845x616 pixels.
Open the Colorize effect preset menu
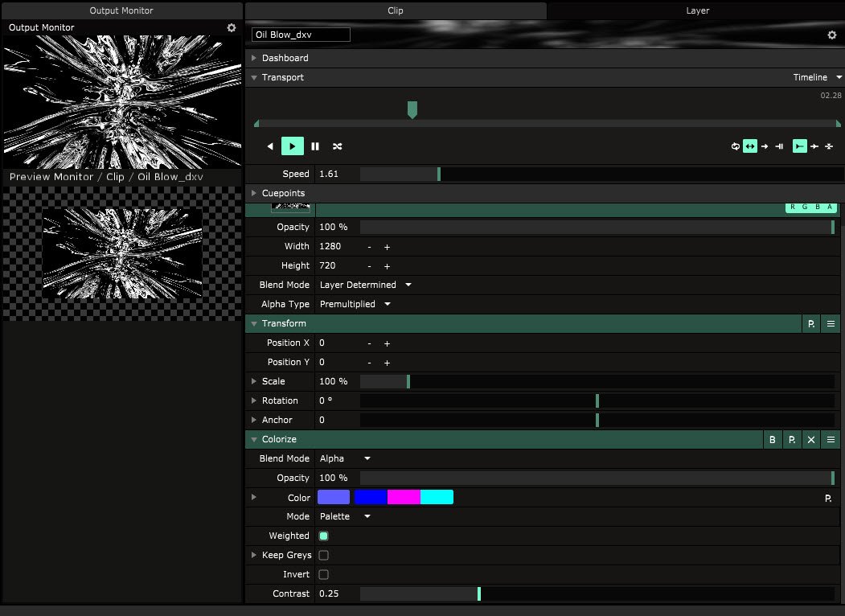point(792,440)
